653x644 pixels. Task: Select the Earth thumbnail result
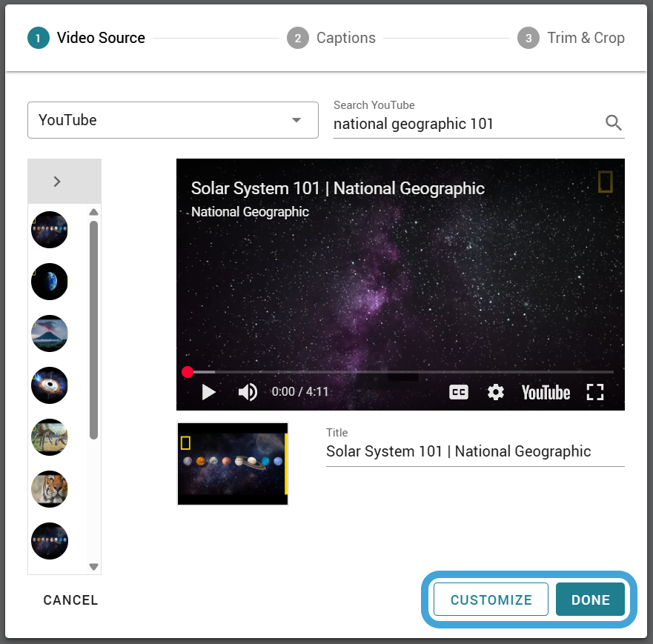pyautogui.click(x=50, y=282)
